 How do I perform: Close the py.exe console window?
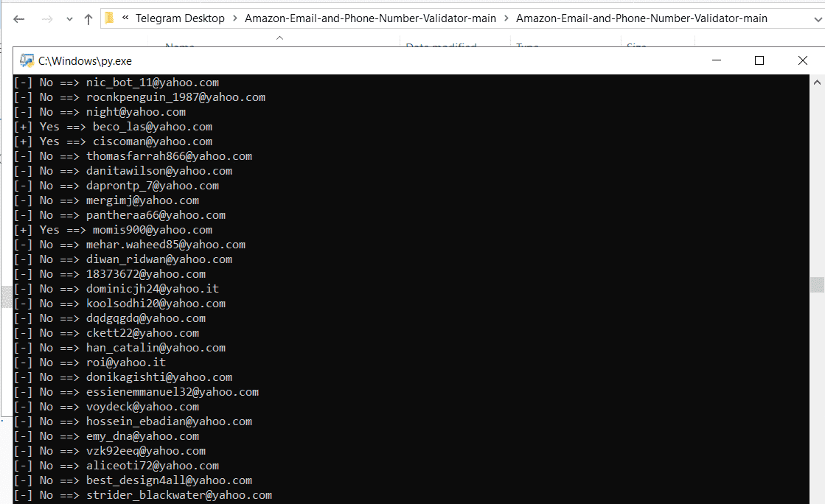click(x=803, y=61)
